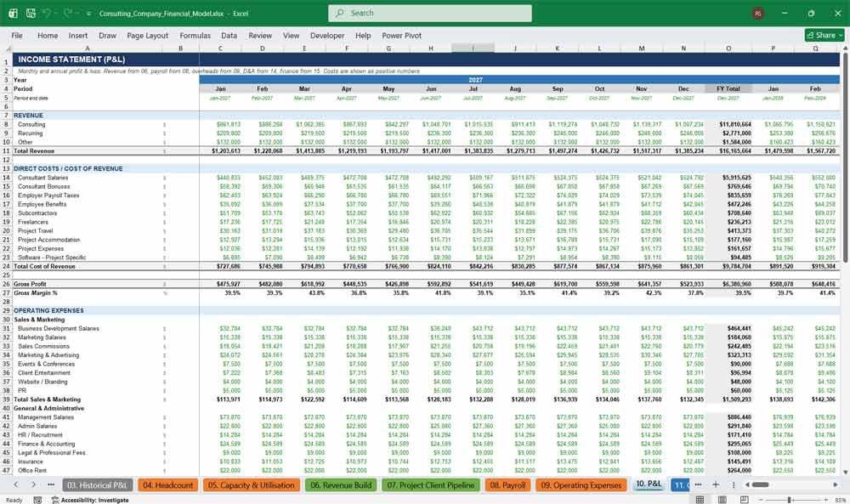This screenshot has width=850, height=504.
Task: Click the horizontal scrollbar right arrow
Action: pos(836,484)
